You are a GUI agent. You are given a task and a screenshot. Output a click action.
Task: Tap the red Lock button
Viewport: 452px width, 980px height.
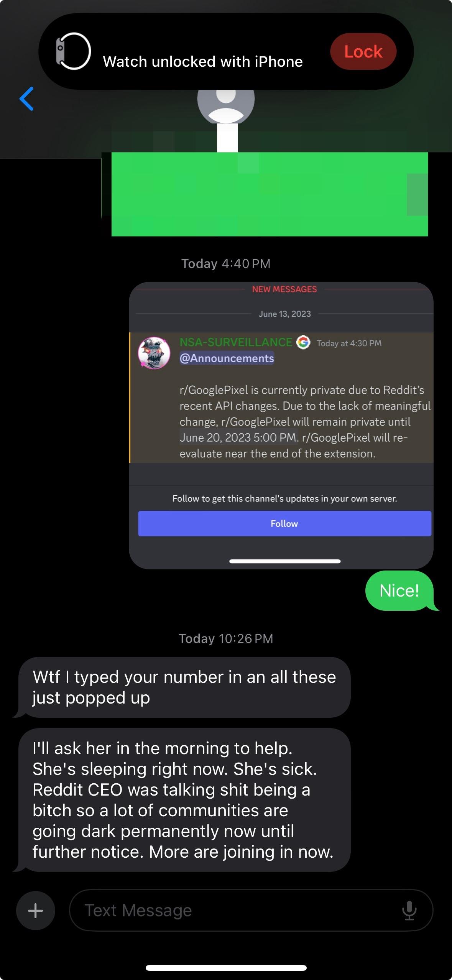363,51
